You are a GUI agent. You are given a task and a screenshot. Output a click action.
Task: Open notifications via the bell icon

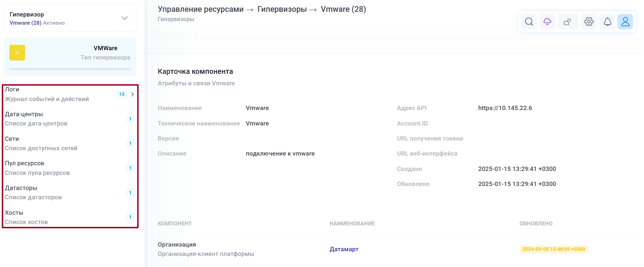(x=607, y=22)
